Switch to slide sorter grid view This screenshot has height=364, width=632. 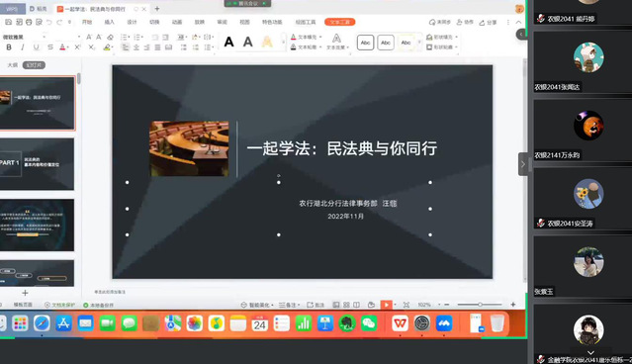coord(346,305)
